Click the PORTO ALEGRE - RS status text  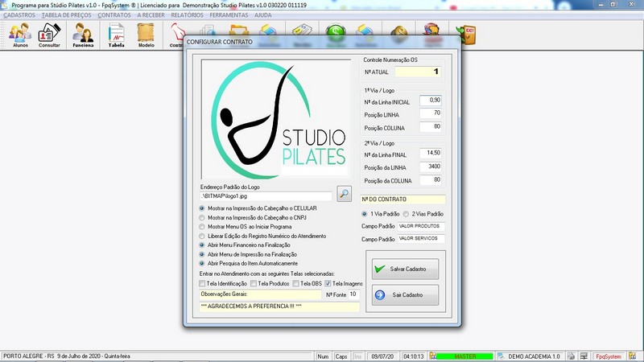coord(28,356)
